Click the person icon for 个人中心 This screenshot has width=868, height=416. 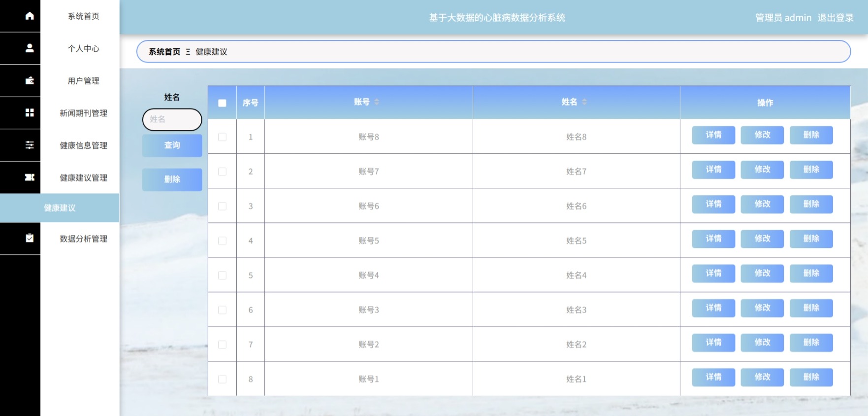point(30,48)
